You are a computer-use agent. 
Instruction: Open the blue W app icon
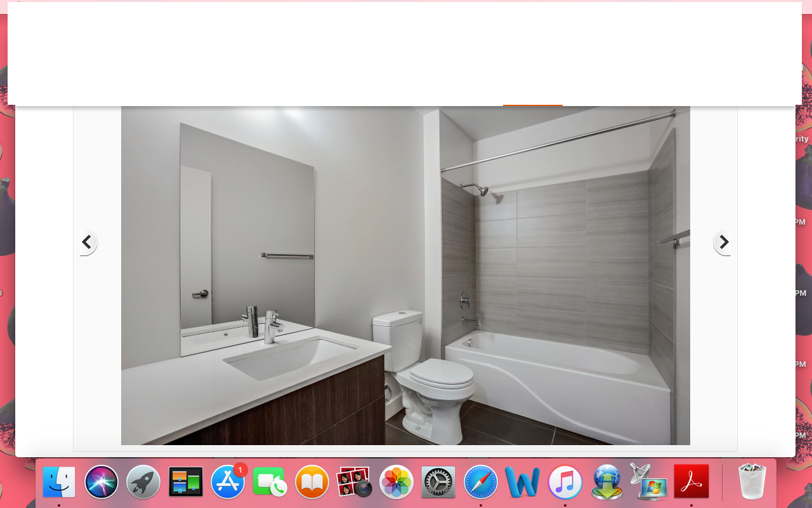coord(523,482)
